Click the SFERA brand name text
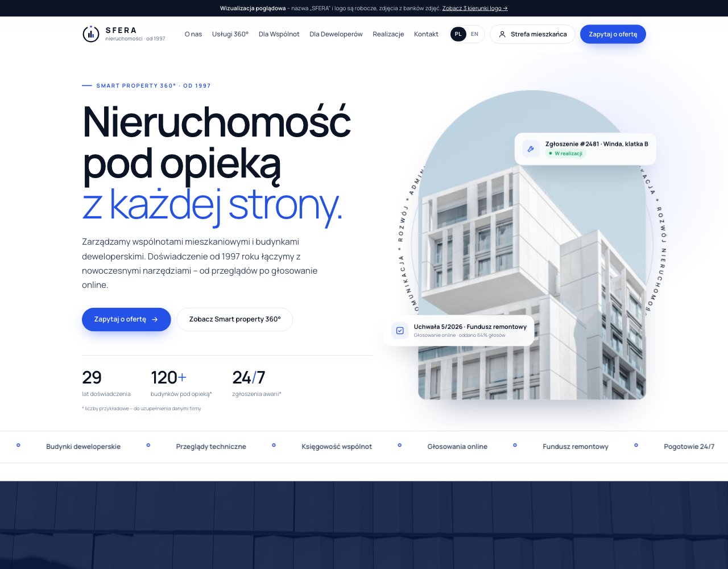 click(121, 30)
